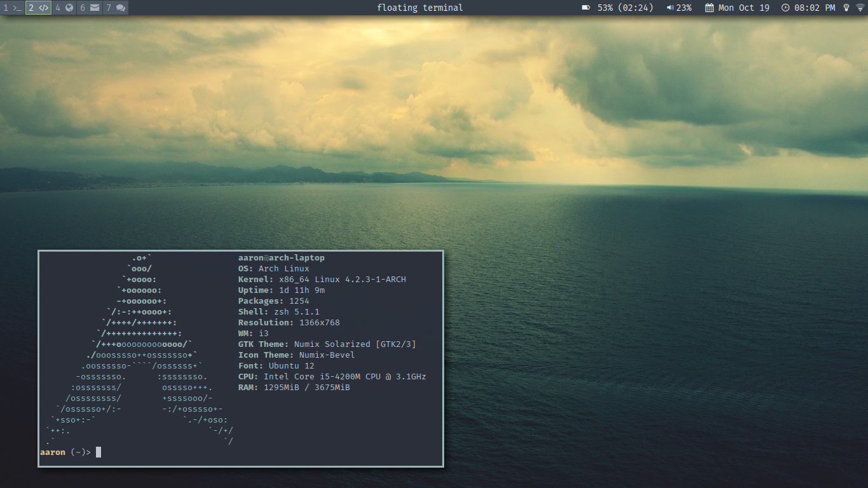868x488 pixels.
Task: Click the "floating terminal" window title
Action: point(420,8)
